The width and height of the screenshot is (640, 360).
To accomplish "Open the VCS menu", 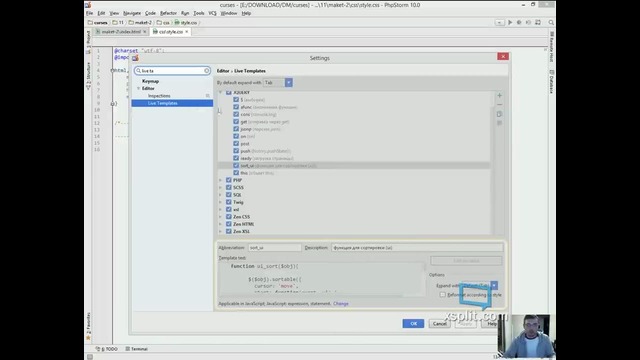I will pos(212,13).
